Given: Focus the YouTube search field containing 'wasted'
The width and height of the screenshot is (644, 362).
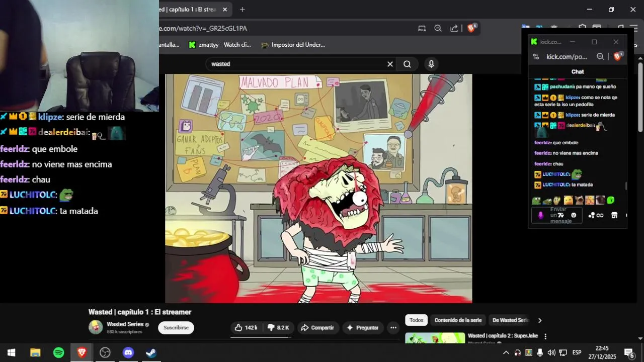Looking at the screenshot, I should 297,64.
